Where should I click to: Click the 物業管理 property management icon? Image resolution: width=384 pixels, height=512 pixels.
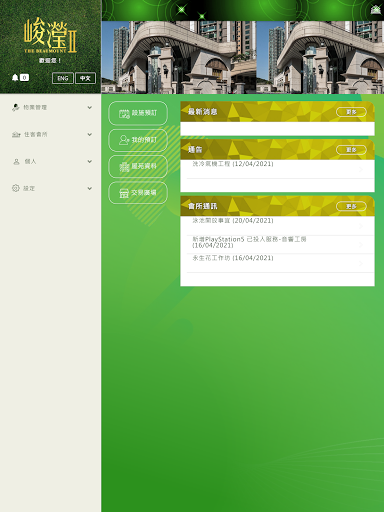tap(16, 107)
